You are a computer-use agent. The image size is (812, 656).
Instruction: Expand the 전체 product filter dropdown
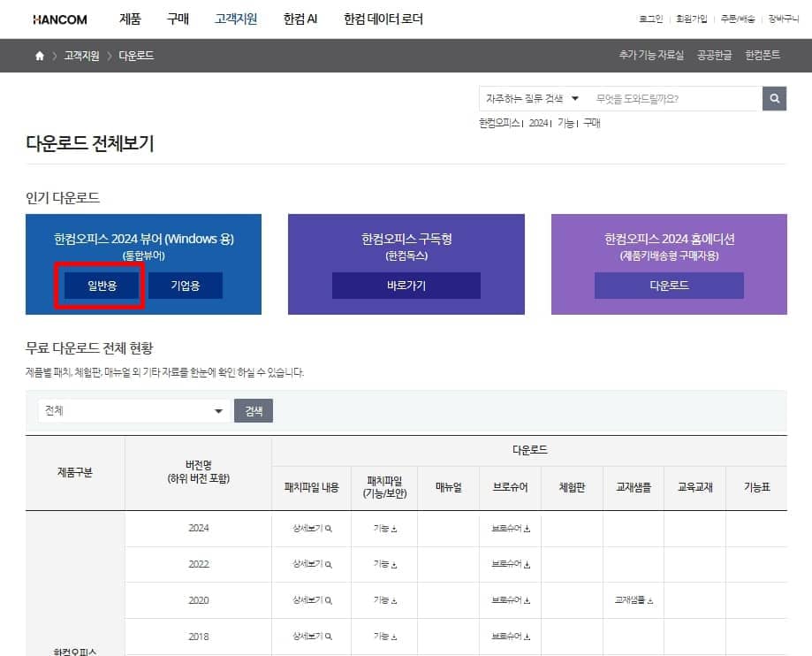(x=131, y=410)
